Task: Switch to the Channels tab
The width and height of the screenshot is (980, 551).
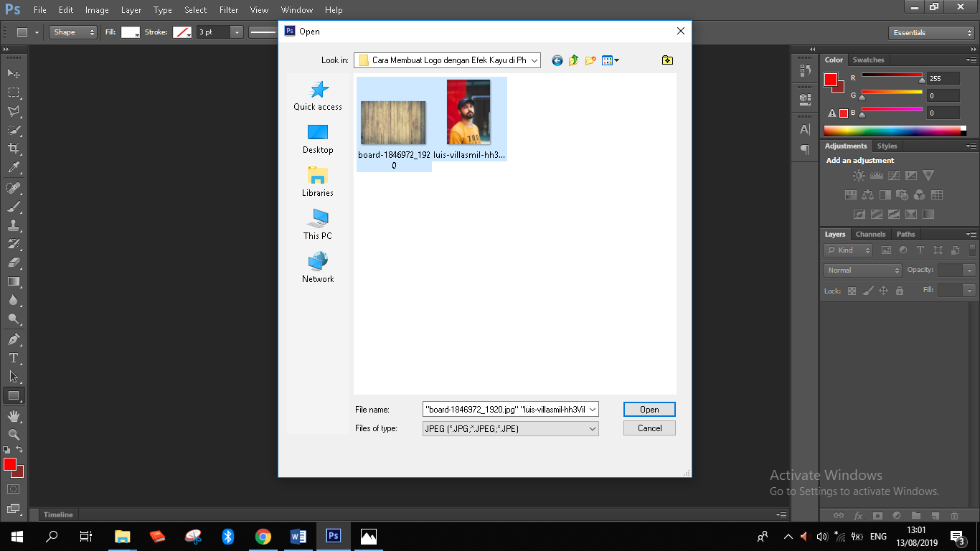Action: click(x=870, y=234)
